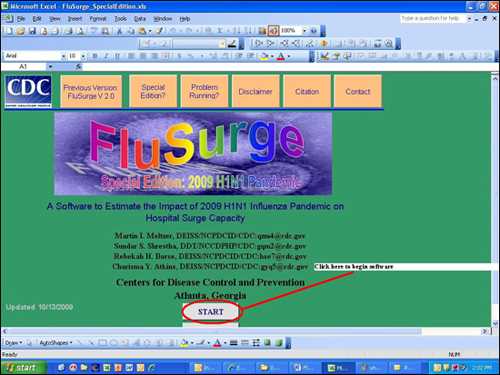Image resolution: width=500 pixels, height=375 pixels.
Task: Click the Dash Style icon in Drawing toolbar
Action: click(245, 342)
